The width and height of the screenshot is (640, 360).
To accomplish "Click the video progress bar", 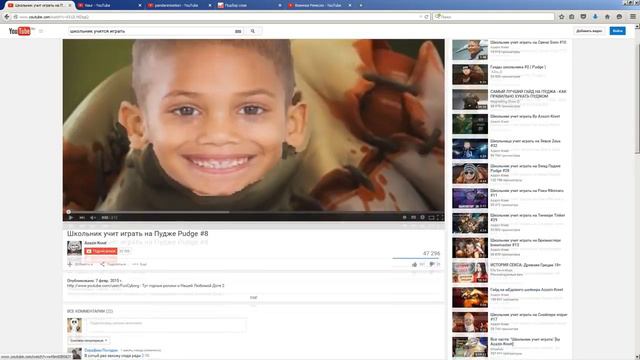I will coord(253,212).
